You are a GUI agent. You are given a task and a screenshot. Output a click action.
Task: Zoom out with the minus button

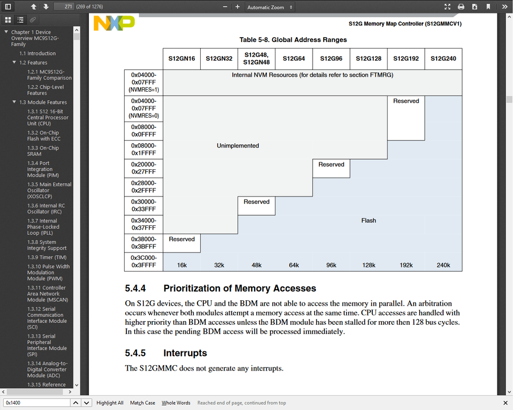(x=225, y=7)
